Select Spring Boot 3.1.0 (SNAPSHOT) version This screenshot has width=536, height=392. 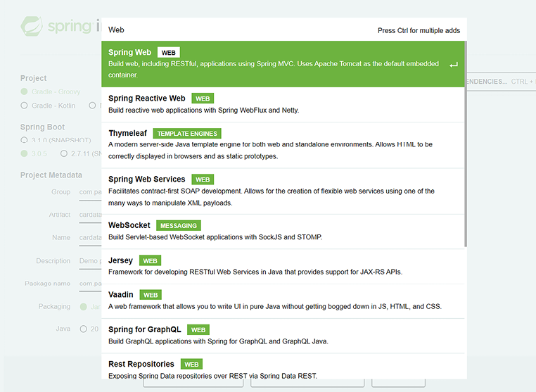coord(25,141)
